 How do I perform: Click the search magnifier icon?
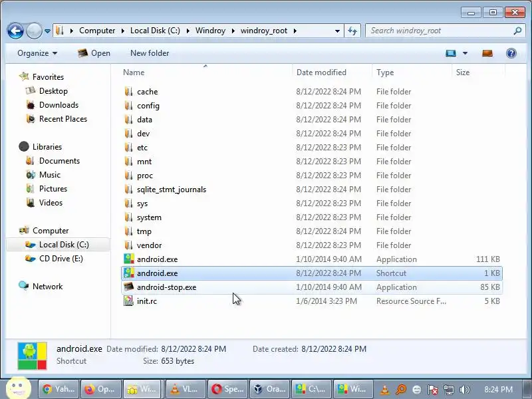(x=517, y=31)
